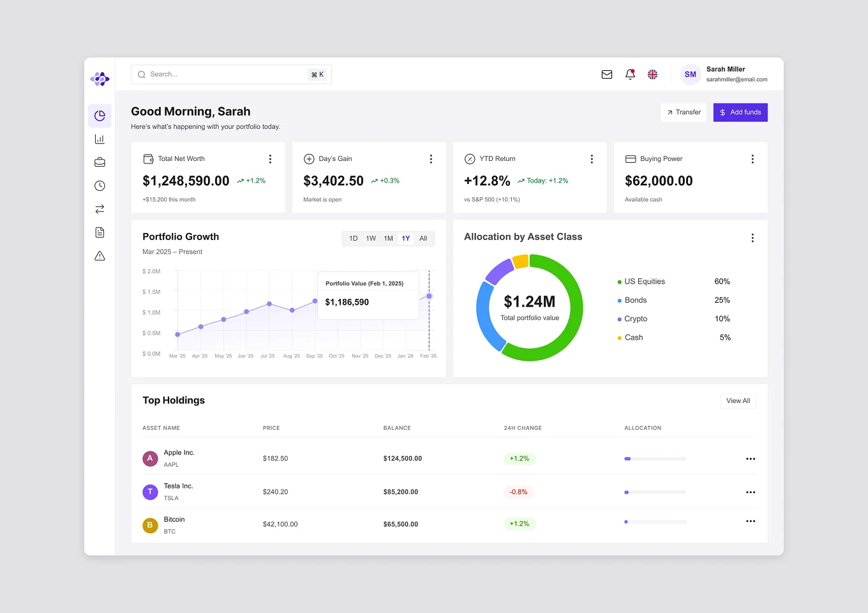Open the mail envelope icon in top bar

[607, 74]
